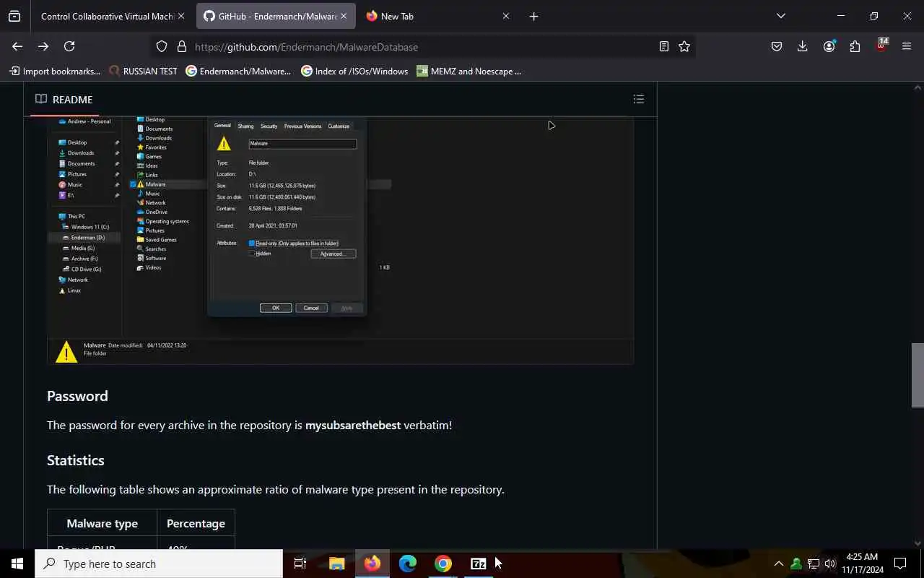Open a new browser tab
The width and height of the screenshot is (924, 578).
[x=533, y=16]
